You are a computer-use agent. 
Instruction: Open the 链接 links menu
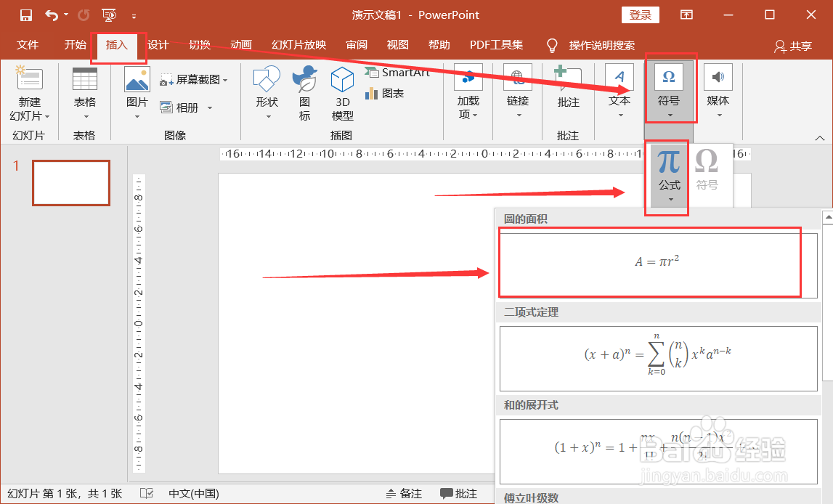click(x=517, y=92)
